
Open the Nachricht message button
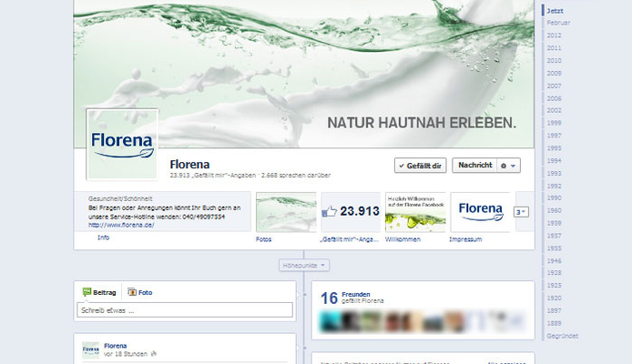474,165
